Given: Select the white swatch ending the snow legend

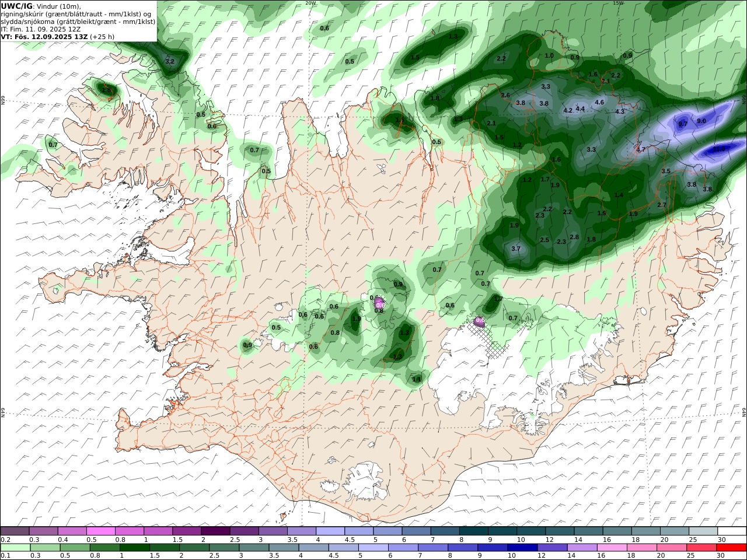Looking at the screenshot, I should [x=731, y=531].
